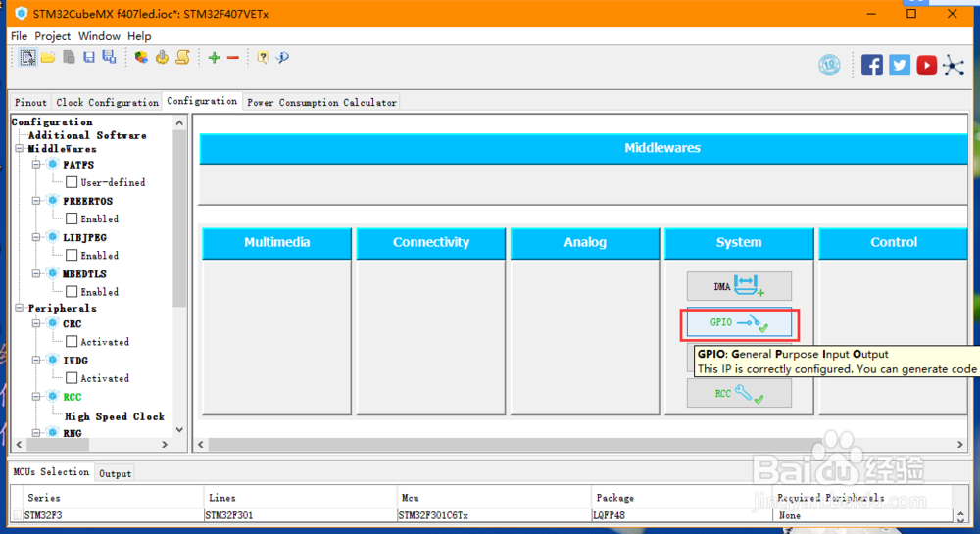Open the Power Consumption Calculator tab
Image resolution: width=980 pixels, height=534 pixels.
click(321, 103)
